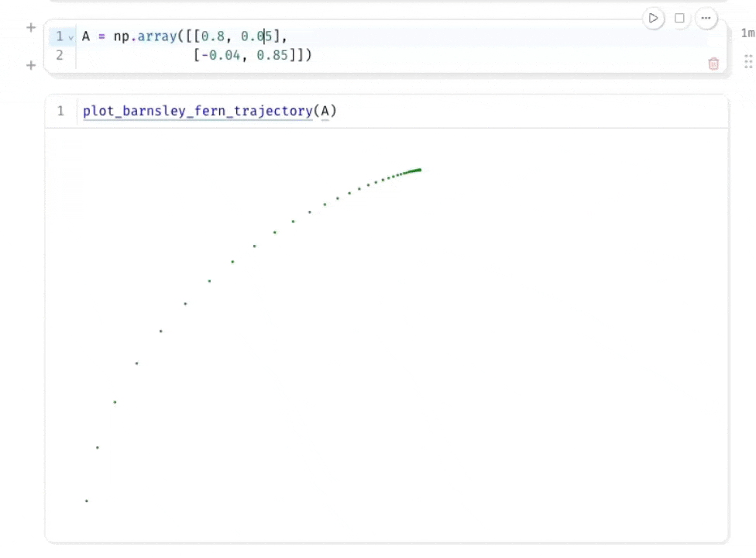Click line number 1 in the second cell
This screenshot has width=756, height=558.
pos(60,111)
